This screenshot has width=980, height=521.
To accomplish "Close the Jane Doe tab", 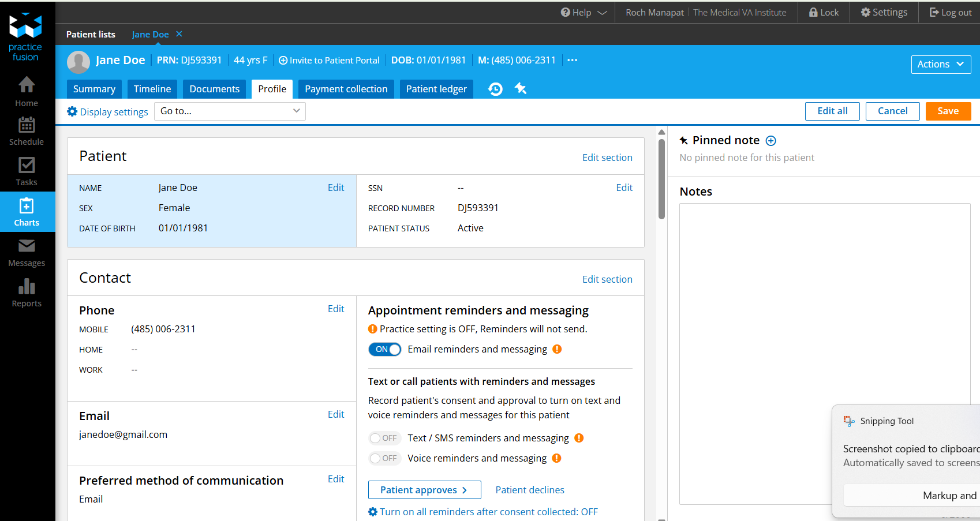I will 179,34.
